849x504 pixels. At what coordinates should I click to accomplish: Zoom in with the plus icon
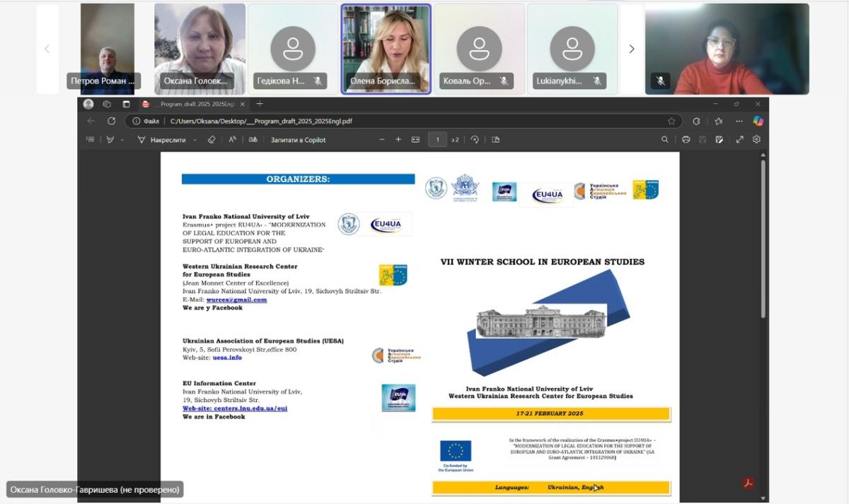tap(398, 140)
